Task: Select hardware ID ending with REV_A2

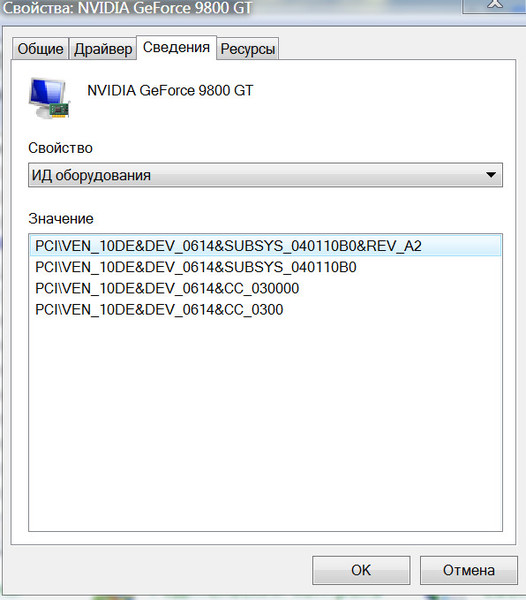Action: pos(265,246)
